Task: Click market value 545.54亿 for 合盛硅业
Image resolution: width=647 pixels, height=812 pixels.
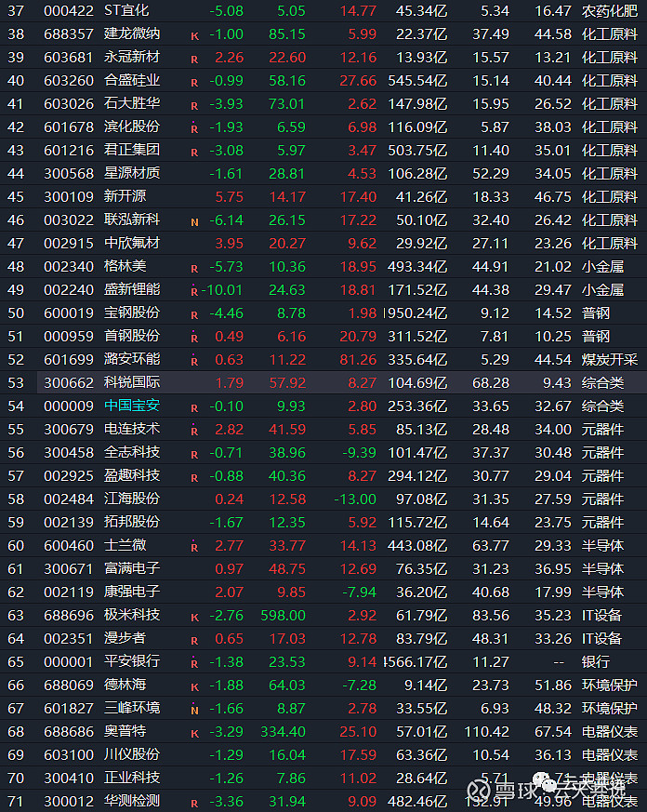Action: [x=417, y=81]
